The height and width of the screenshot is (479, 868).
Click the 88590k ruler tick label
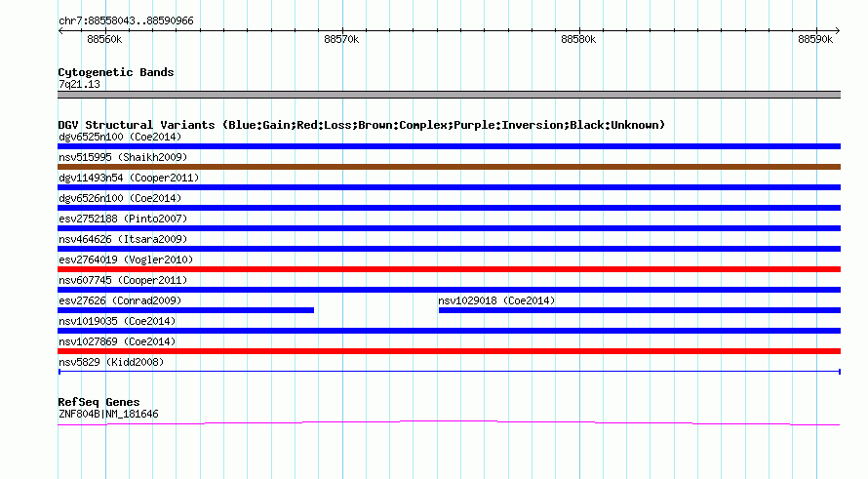[815, 39]
